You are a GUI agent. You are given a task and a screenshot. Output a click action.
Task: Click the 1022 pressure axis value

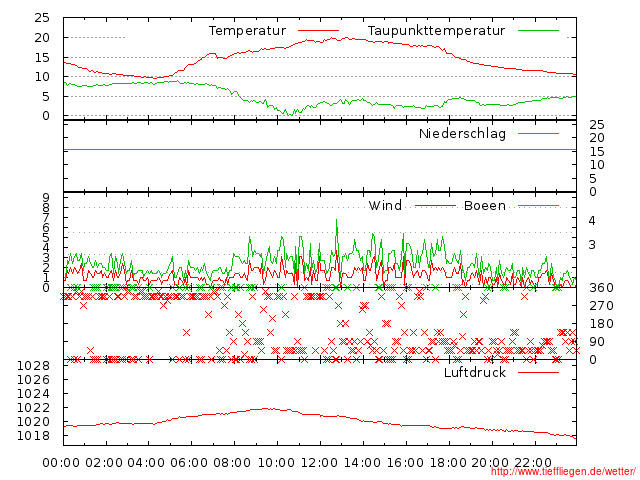pyautogui.click(x=33, y=408)
